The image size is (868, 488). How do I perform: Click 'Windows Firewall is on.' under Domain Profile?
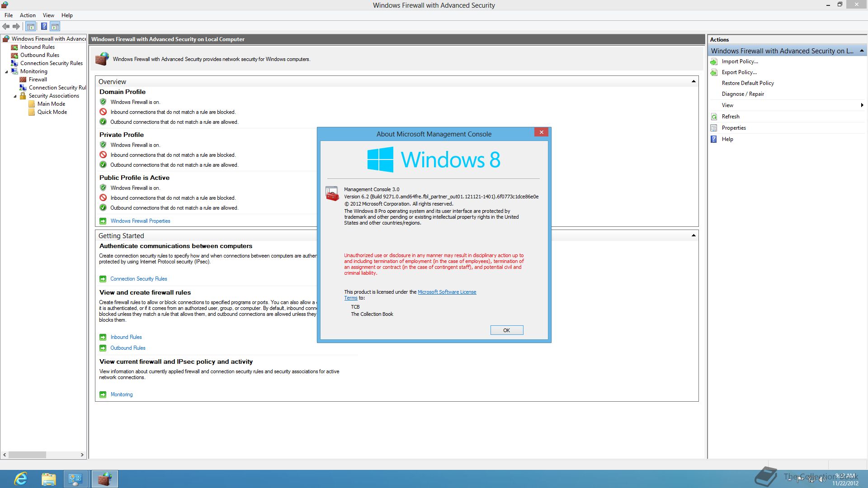[x=135, y=102]
